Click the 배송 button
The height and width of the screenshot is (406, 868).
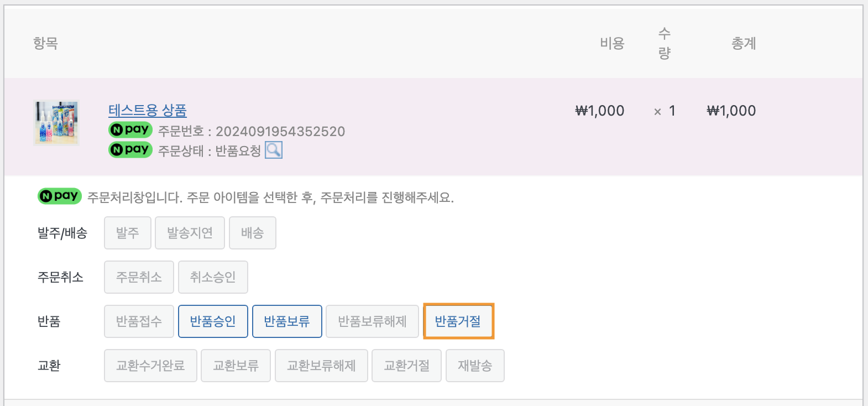pyautogui.click(x=253, y=233)
